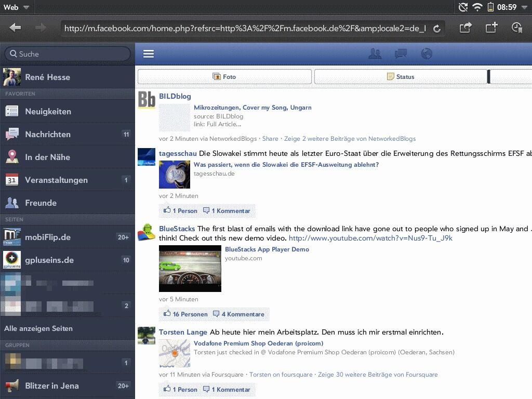Tap the Status button
532x399 pixels.
[x=401, y=77]
